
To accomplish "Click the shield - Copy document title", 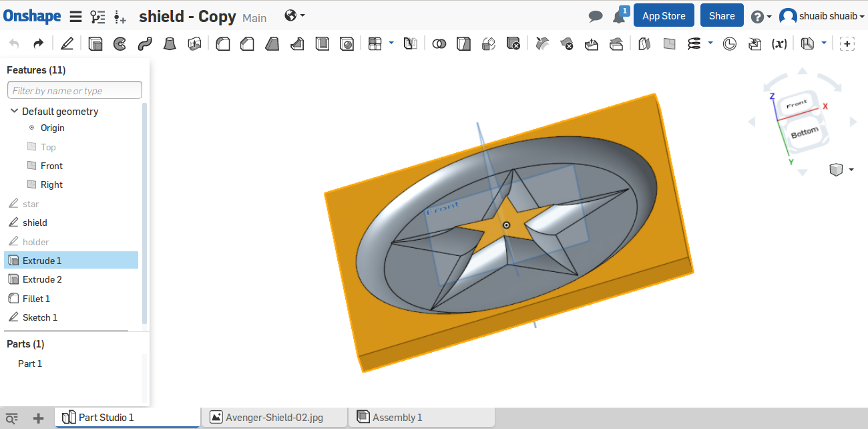I will pos(187,17).
